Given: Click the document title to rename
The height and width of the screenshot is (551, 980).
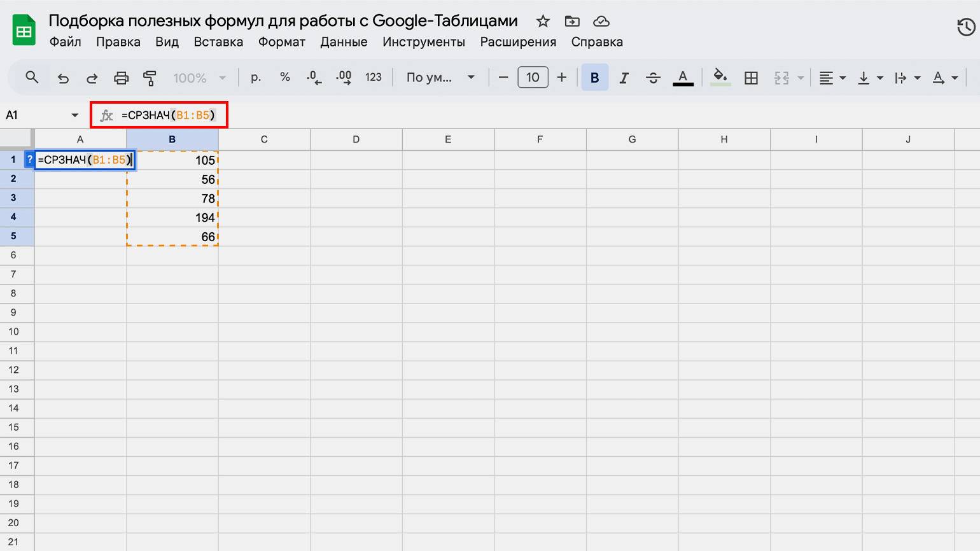Looking at the screenshot, I should tap(283, 21).
